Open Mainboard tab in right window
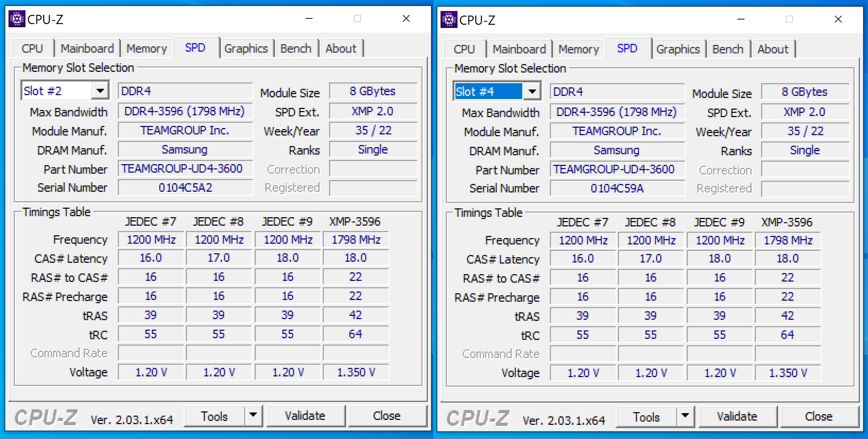 point(519,49)
